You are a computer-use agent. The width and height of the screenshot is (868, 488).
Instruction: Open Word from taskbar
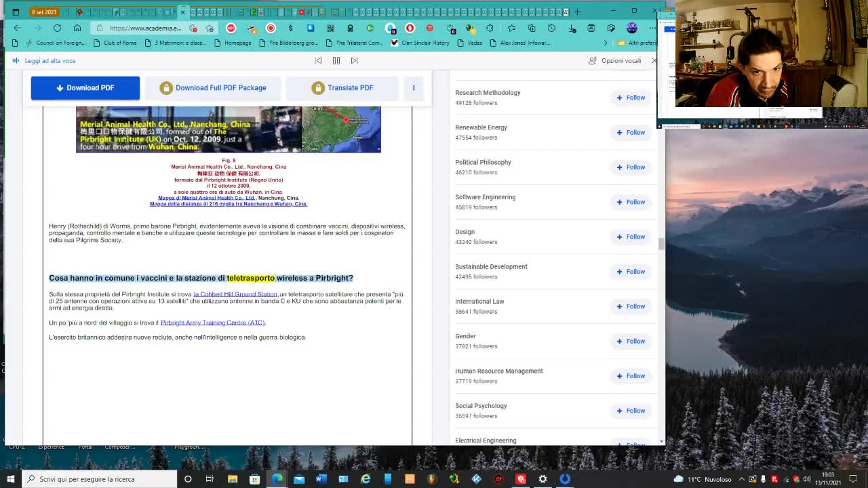point(321,479)
